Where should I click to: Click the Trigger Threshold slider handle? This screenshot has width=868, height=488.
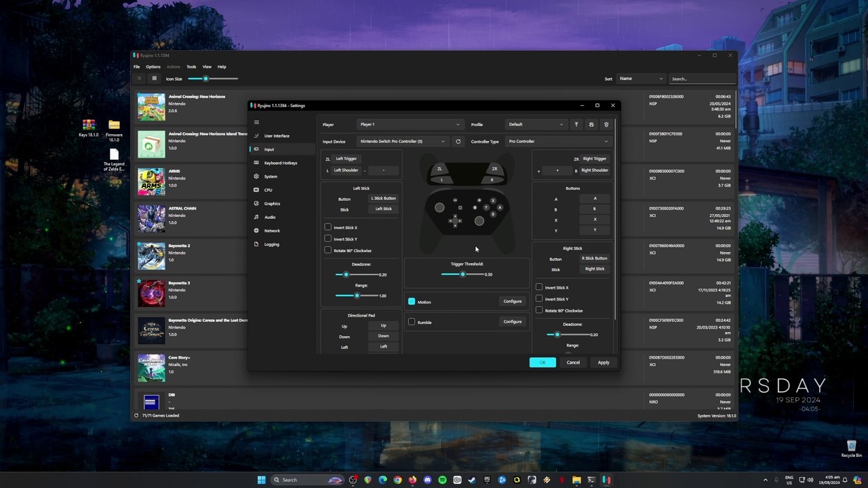462,274
